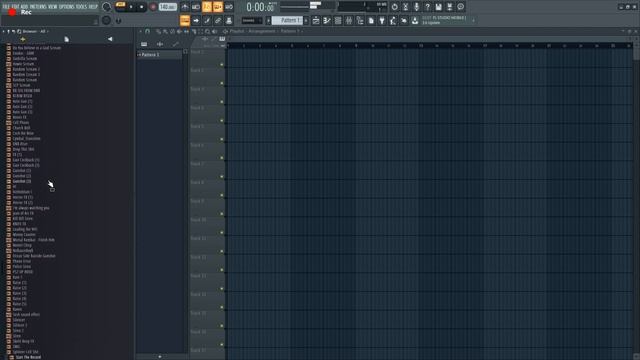This screenshot has width=640, height=360.
Task: Open the snap selector dropdown in toolbar
Action: point(252,20)
